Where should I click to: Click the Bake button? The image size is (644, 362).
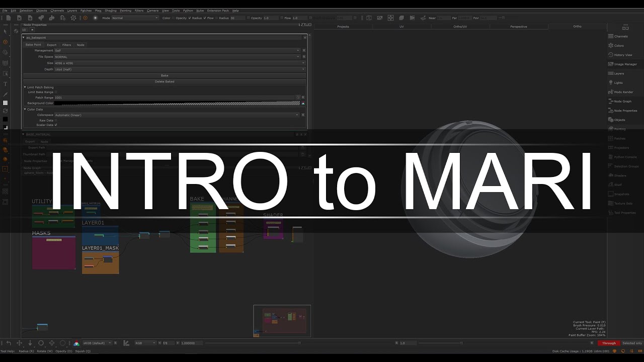pos(165,75)
